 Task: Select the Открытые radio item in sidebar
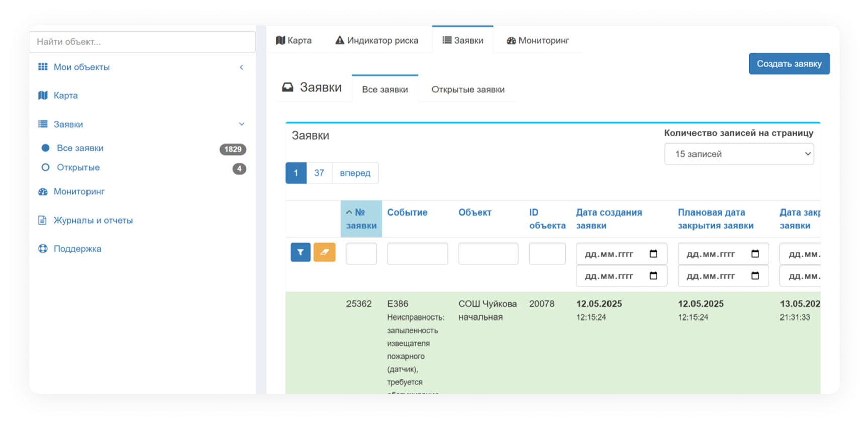tap(45, 167)
